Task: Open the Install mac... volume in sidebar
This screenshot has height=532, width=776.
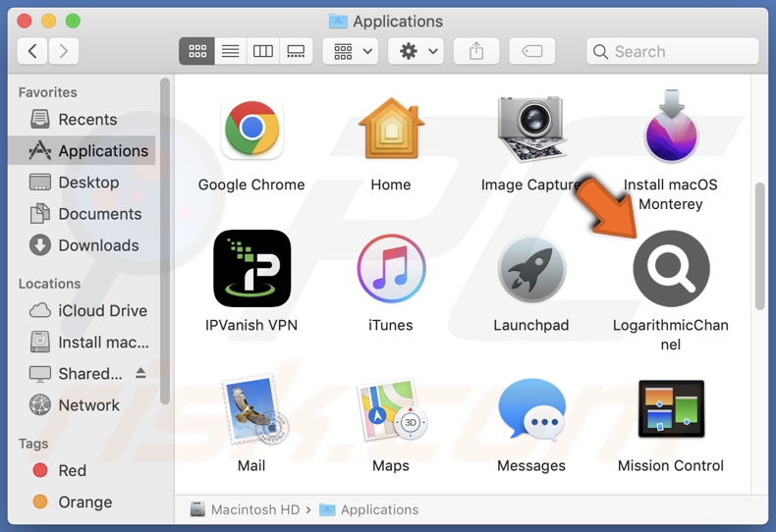Action: (82, 343)
